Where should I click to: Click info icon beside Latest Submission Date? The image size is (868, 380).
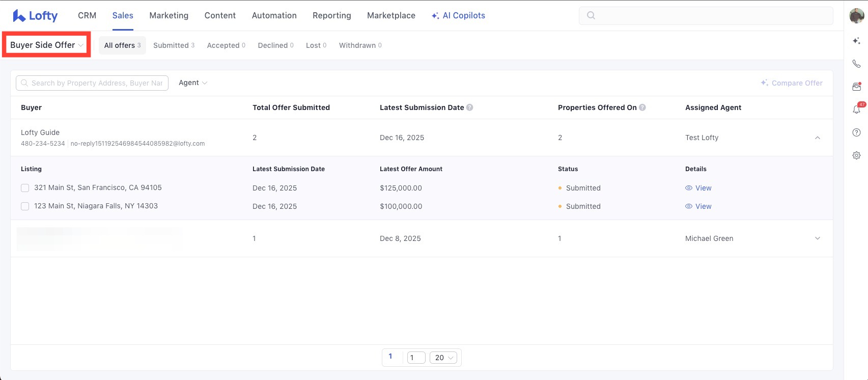470,107
